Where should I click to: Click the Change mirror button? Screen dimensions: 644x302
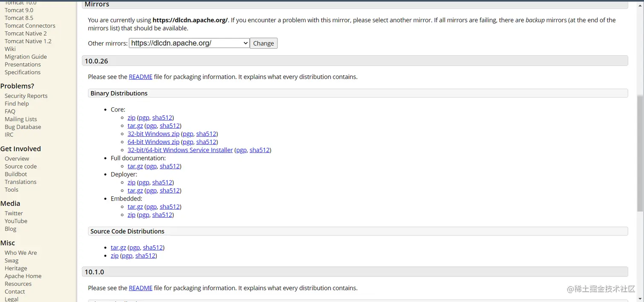(263, 43)
